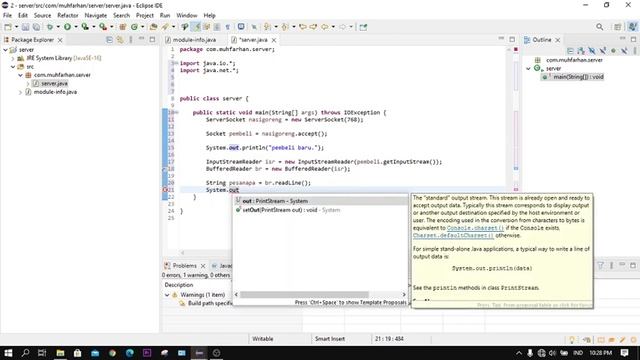Click Last Edit Location toolbar icon
Viewport: 640px width, 360px height.
303,27
